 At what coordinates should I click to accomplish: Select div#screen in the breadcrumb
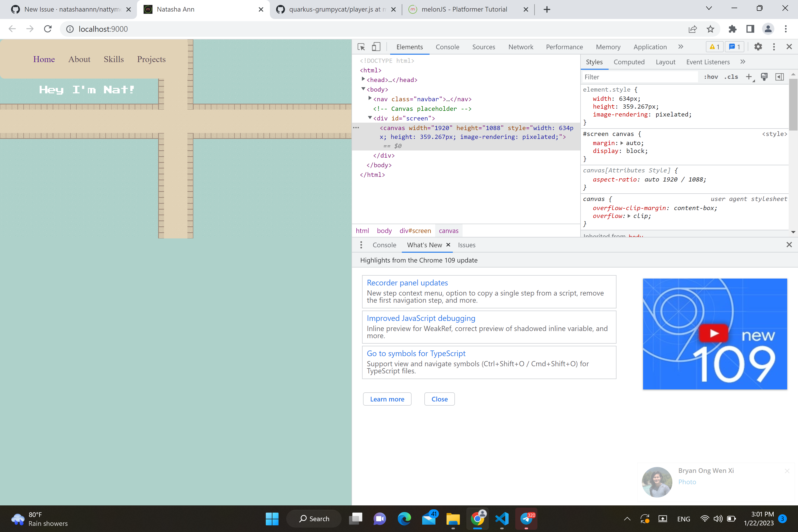[415, 231]
